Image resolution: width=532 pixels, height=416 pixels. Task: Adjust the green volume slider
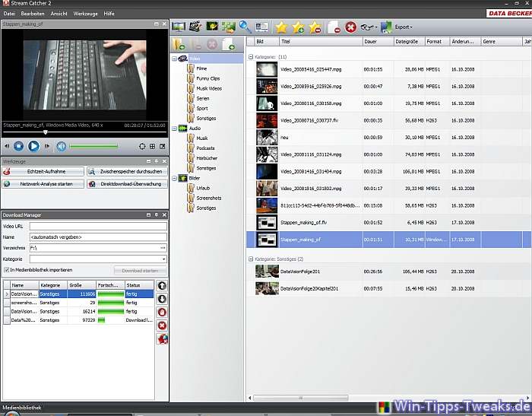tap(93, 146)
